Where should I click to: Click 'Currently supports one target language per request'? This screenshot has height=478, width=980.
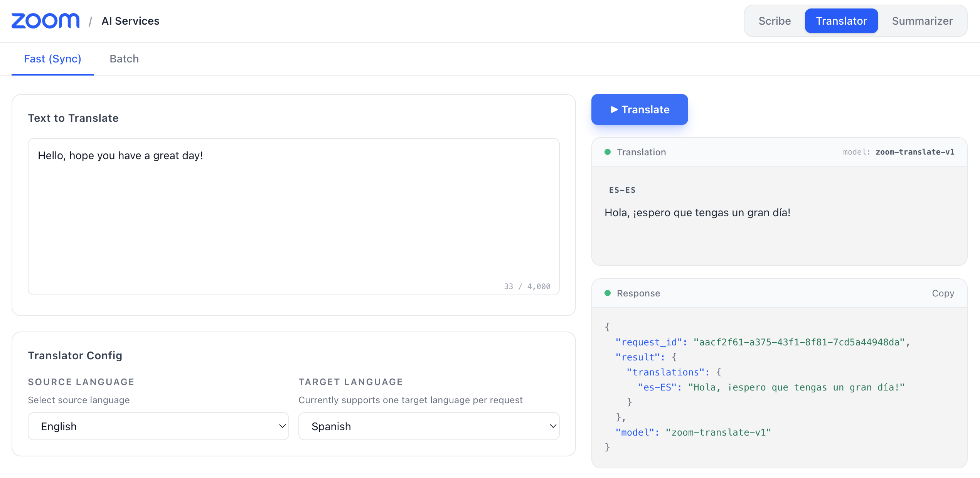click(411, 400)
